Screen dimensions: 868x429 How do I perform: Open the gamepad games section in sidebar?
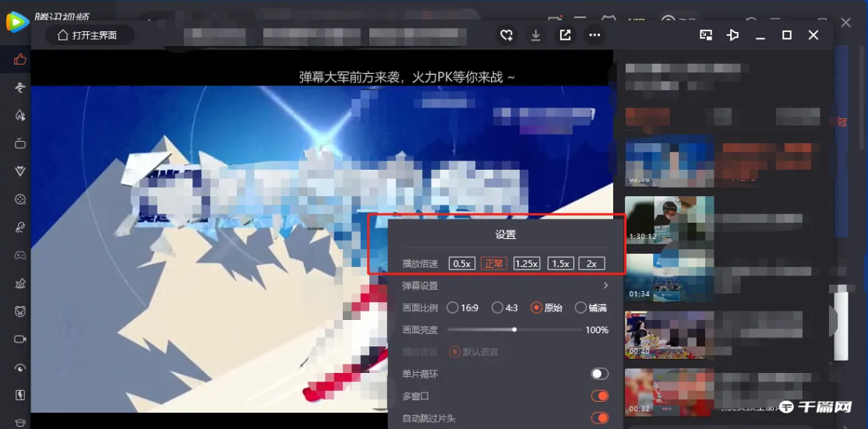coord(20,255)
